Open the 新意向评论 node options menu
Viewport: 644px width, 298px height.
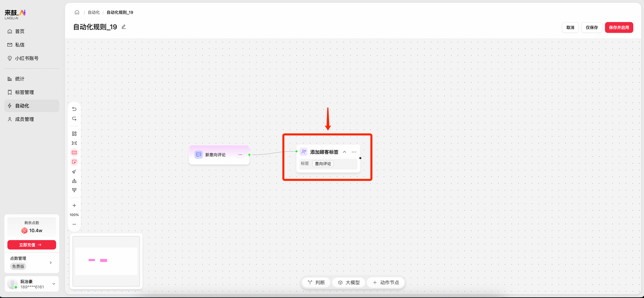click(240, 155)
